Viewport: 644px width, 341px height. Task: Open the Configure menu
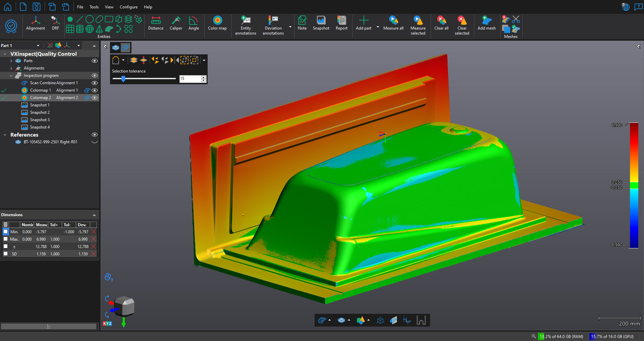tap(128, 7)
